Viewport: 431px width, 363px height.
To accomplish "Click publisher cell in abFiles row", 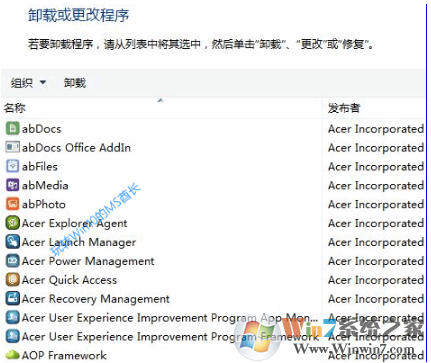I will [x=376, y=167].
